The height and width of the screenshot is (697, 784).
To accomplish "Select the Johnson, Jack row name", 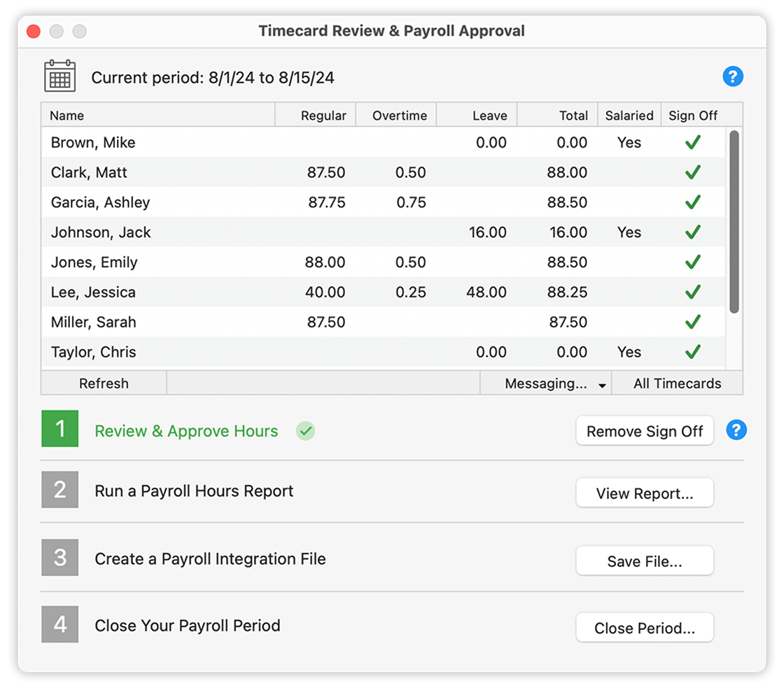I will (x=101, y=232).
